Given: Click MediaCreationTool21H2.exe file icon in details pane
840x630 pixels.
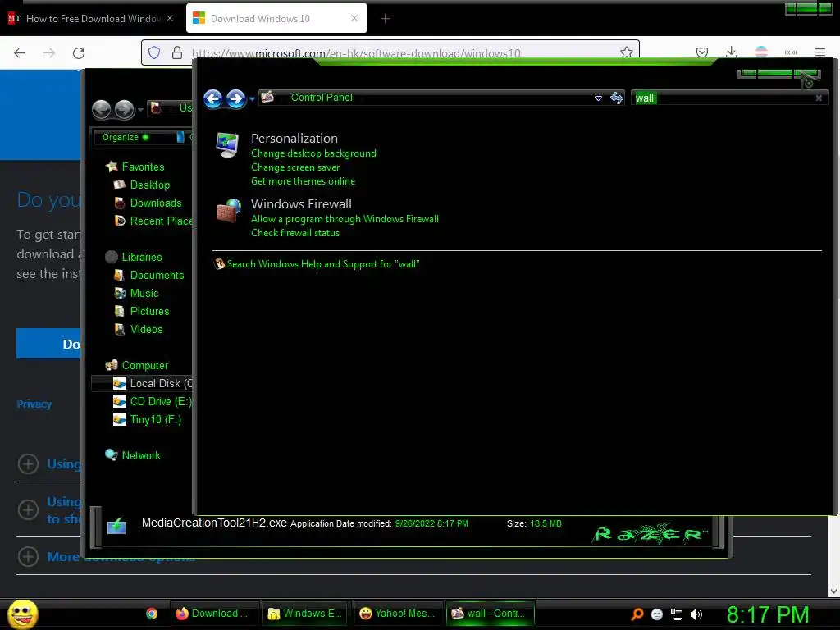Looking at the screenshot, I should pyautogui.click(x=116, y=527).
